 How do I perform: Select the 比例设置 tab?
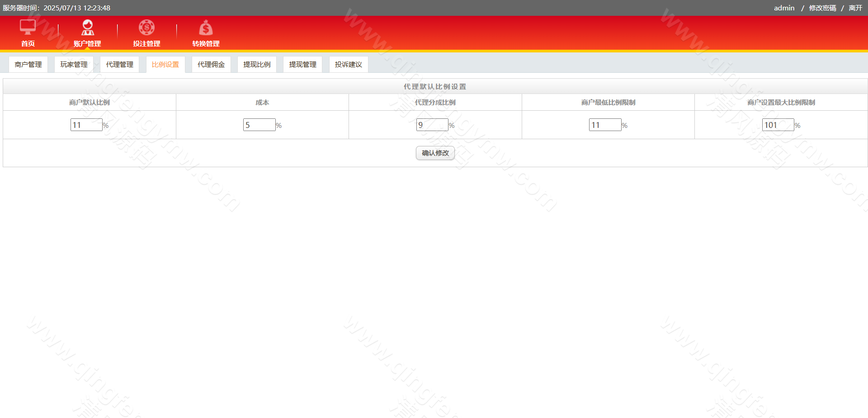(x=165, y=65)
